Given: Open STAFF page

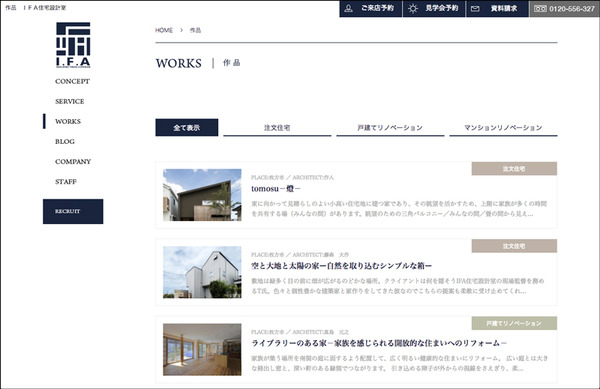Looking at the screenshot, I should tap(66, 182).
